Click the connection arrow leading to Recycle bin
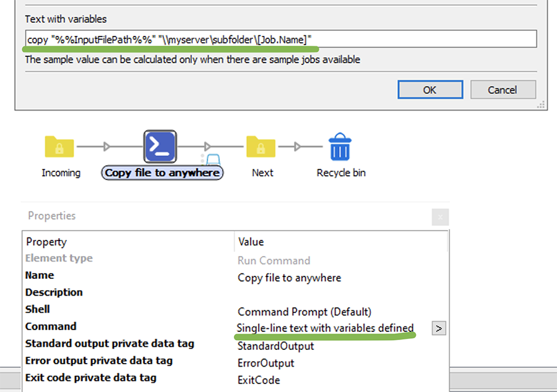This screenshot has width=557, height=392. pyautogui.click(x=299, y=147)
